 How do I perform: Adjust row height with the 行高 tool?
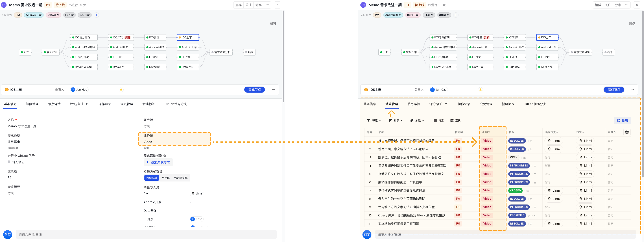439,121
